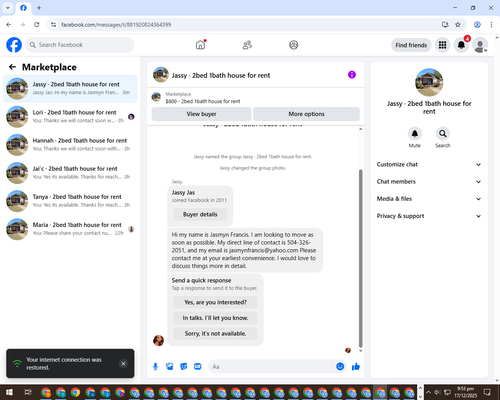Open the Groups icon in top navigation

(294, 45)
